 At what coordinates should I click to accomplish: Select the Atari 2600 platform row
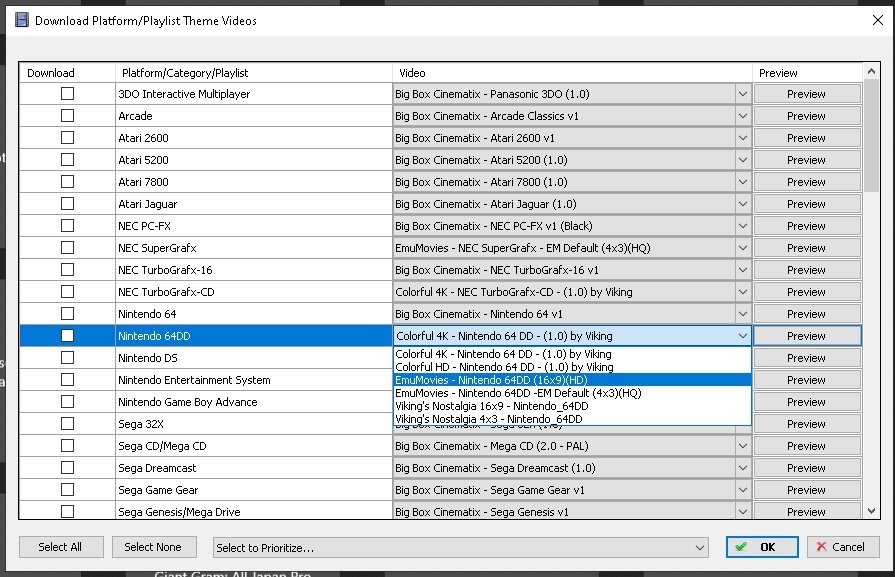(x=254, y=138)
